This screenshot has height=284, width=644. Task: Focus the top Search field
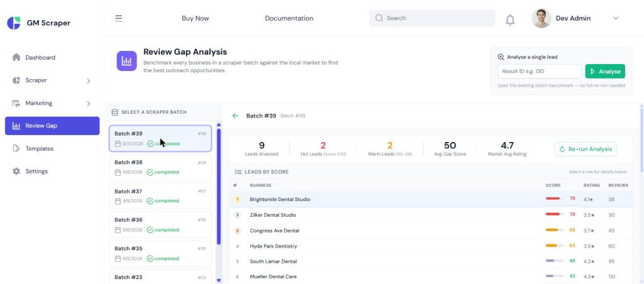click(x=431, y=18)
